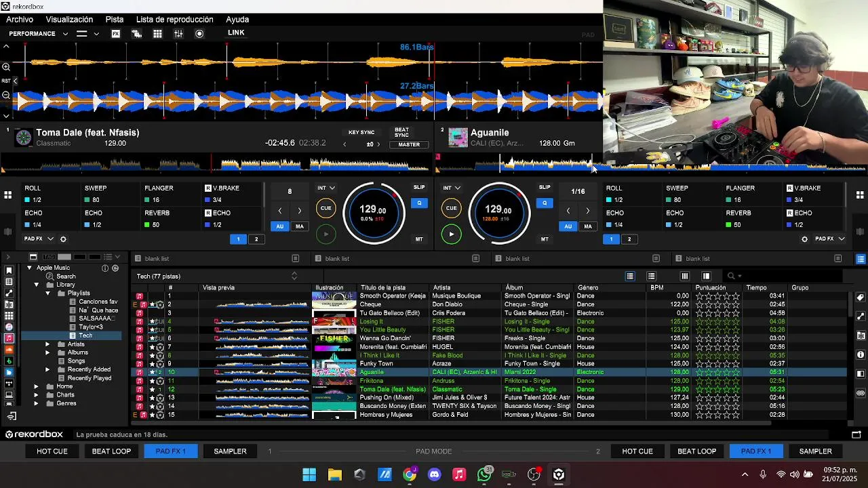Select iTunes icon in browser sidebar
This screenshot has width=868, height=488.
[x=9, y=327]
